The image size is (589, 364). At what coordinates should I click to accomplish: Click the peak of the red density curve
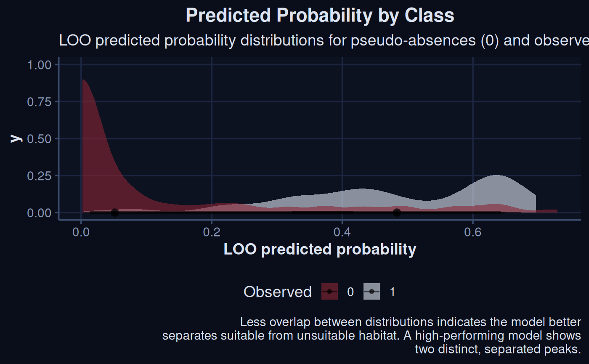[x=83, y=80]
